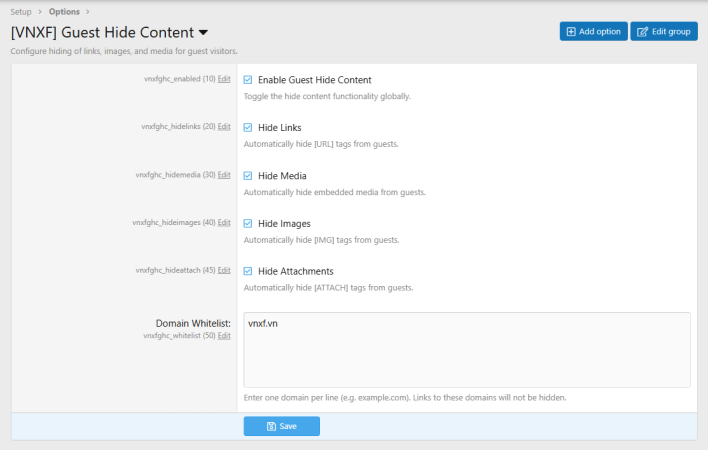Toggle the Hide Media checkbox
This screenshot has width=708, height=450.
click(248, 176)
